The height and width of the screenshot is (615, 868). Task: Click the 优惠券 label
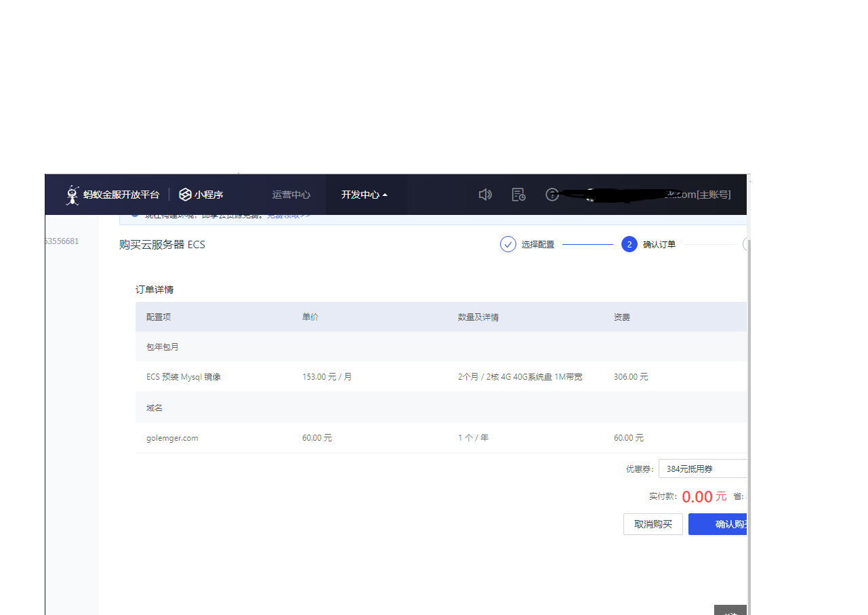click(x=640, y=469)
